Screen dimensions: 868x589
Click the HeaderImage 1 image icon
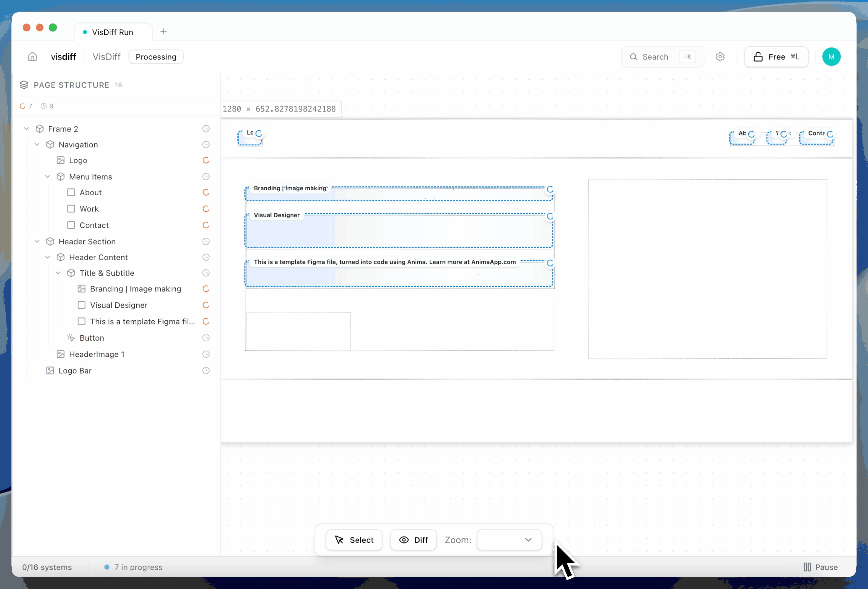(61, 354)
